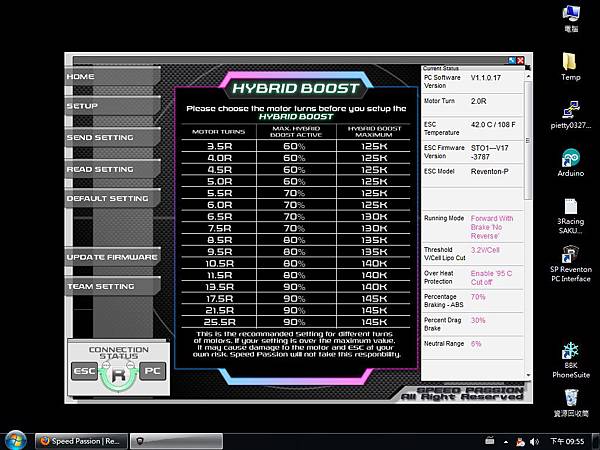Open UPDATE FIRMWARE in the sidebar
The width and height of the screenshot is (600, 450).
tap(112, 257)
